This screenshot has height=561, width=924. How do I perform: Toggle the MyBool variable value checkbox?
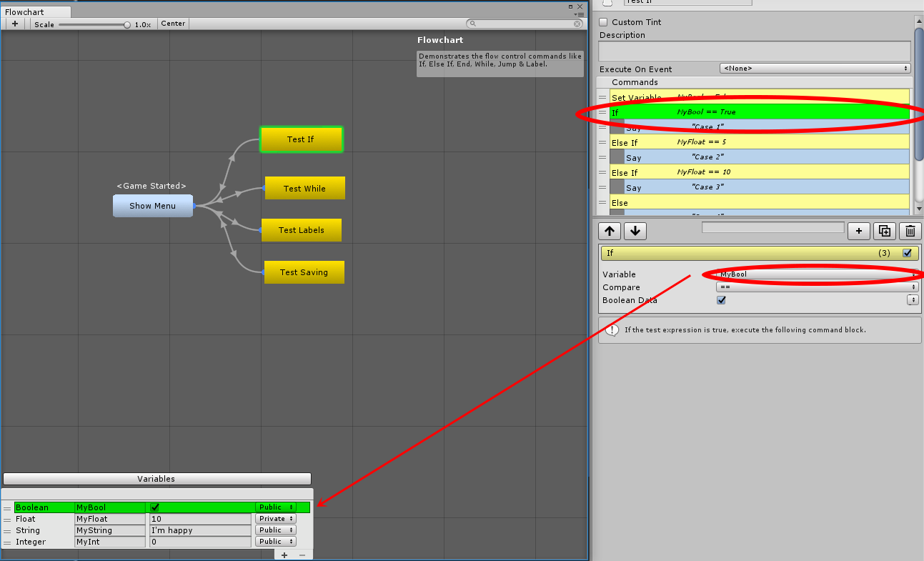(x=154, y=507)
